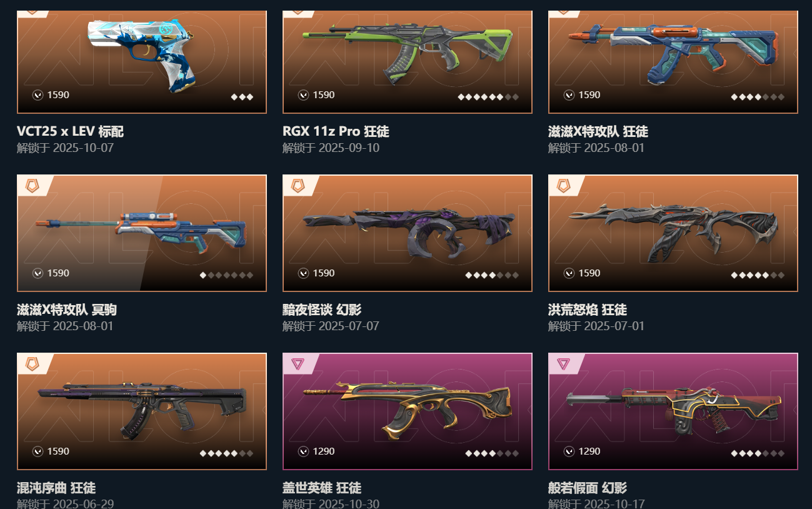Select the 洪荒怒焰 狂徒 weapon image
This screenshot has height=509, width=812.
[673, 233]
